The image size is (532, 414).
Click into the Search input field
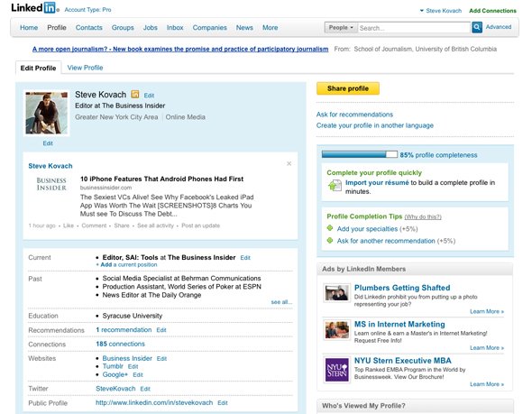(x=414, y=28)
